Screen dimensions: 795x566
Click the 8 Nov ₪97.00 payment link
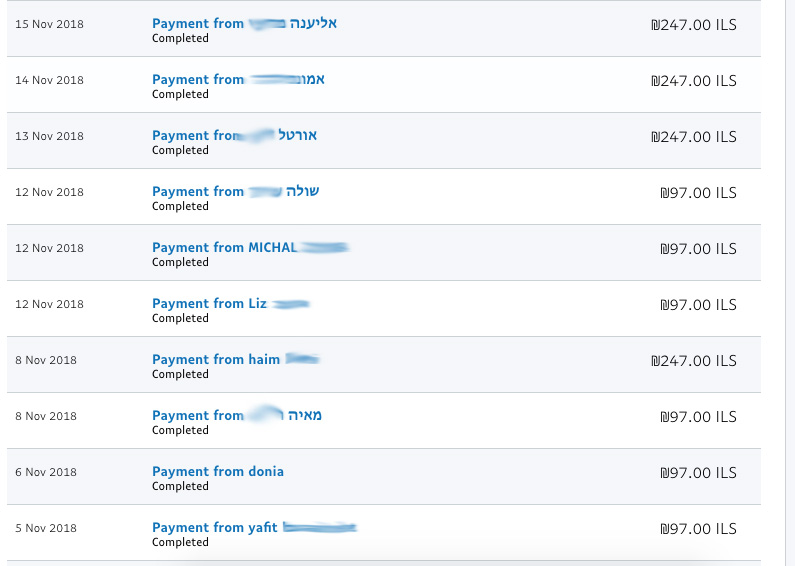coord(237,415)
